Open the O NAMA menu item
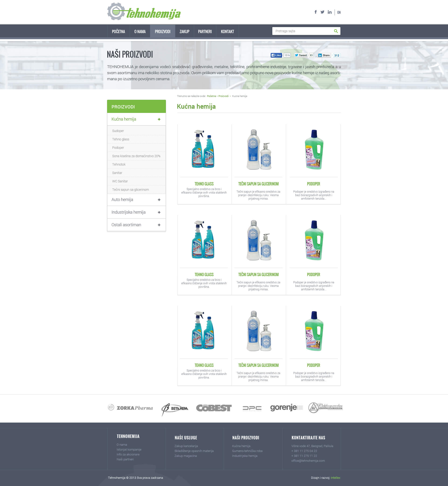Screen dimensions: 448x486 point(140,31)
